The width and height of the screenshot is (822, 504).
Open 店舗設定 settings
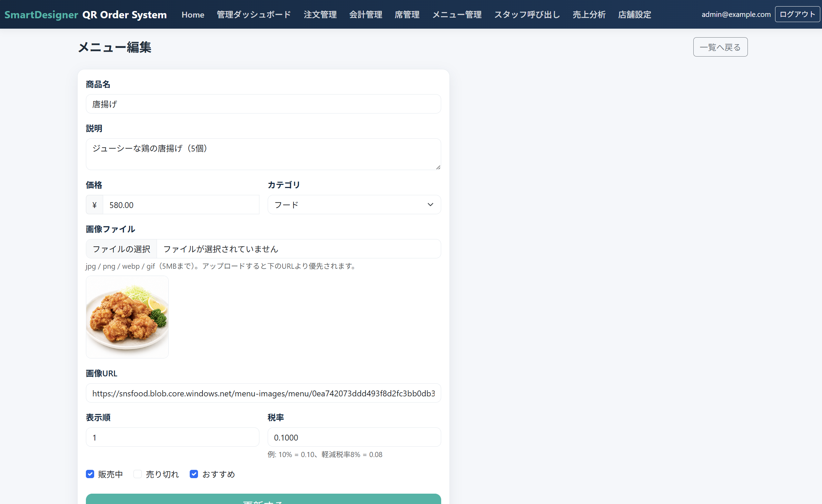click(635, 14)
